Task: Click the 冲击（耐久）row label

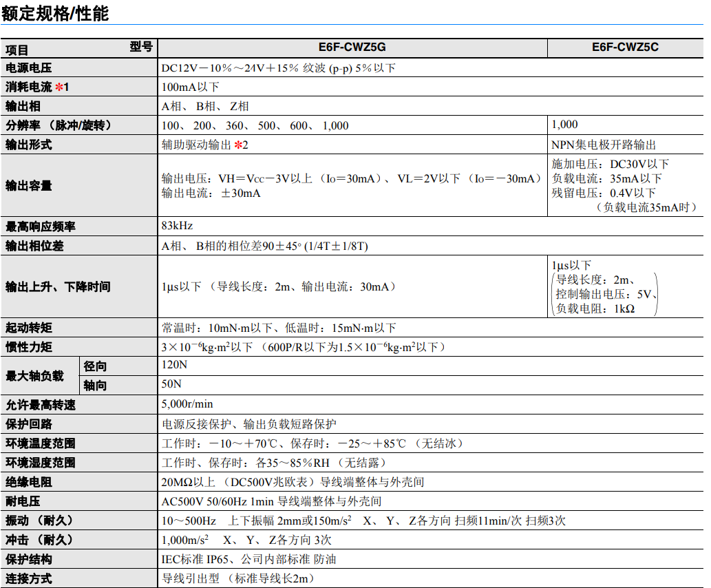Action: (x=41, y=540)
